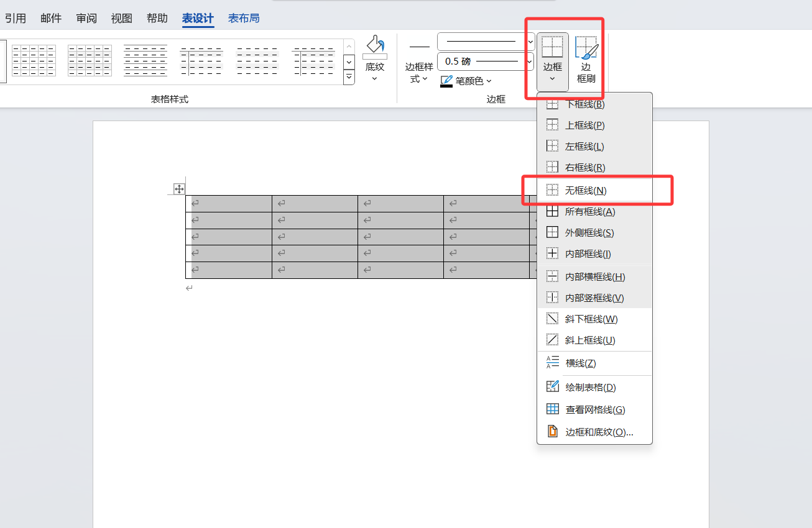The width and height of the screenshot is (812, 528).
Task: Select the sixth table style thumbnail
Action: pyautogui.click(x=315, y=61)
